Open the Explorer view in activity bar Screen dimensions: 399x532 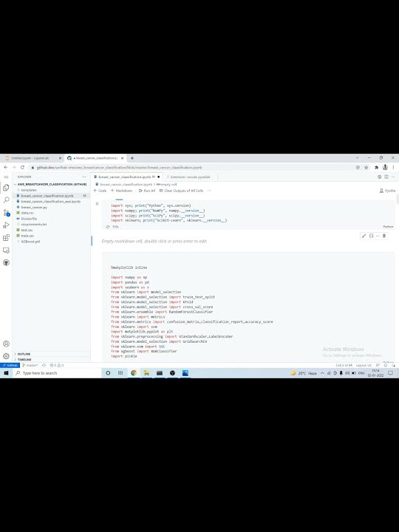coord(6,188)
